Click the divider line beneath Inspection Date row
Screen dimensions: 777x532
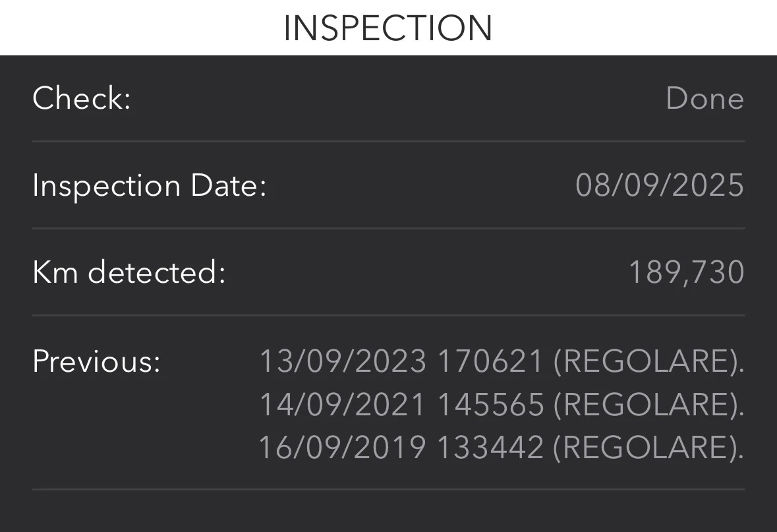pos(389,229)
